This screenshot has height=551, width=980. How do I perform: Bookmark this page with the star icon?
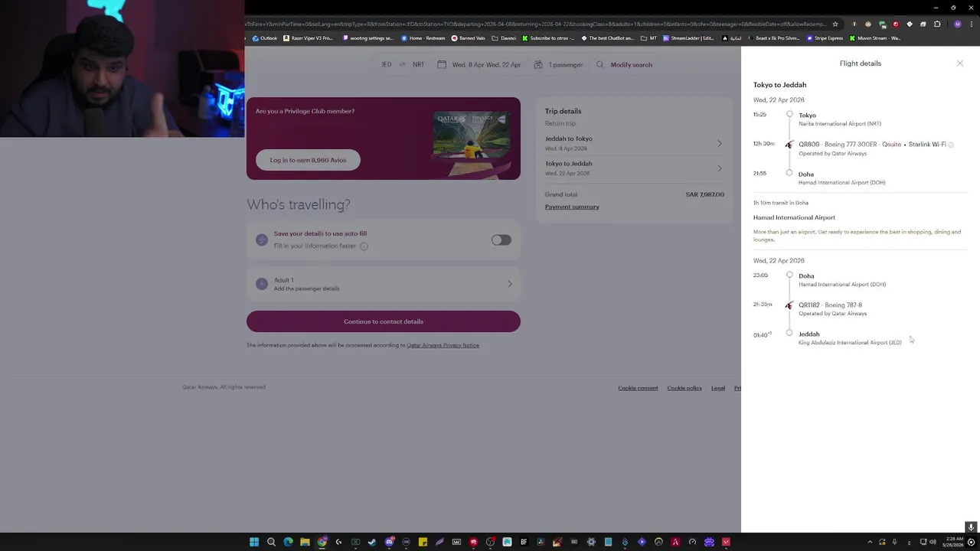click(x=835, y=24)
